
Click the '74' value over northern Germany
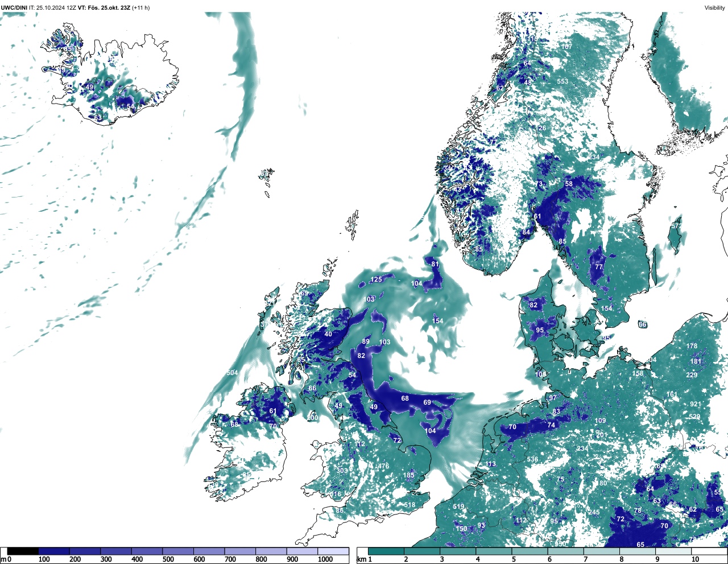(x=551, y=425)
